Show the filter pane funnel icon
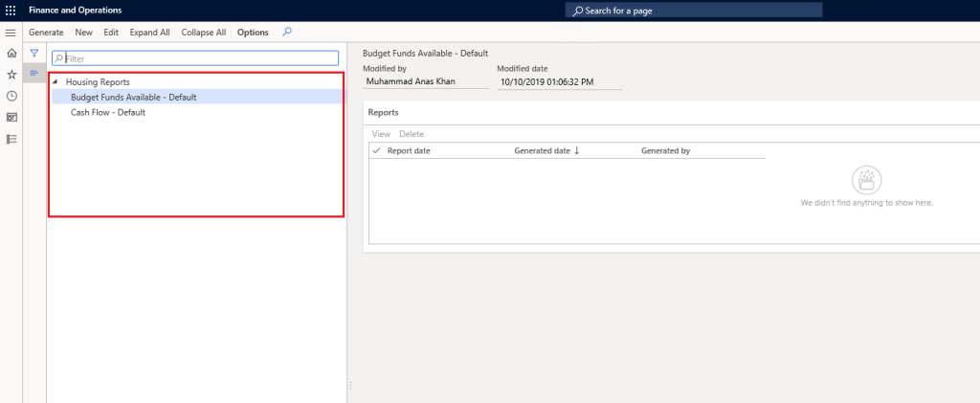Screen dimensions: 980x403 pos(34,54)
